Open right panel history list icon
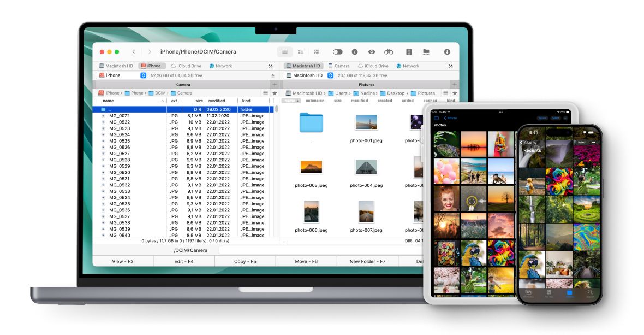 446,93
